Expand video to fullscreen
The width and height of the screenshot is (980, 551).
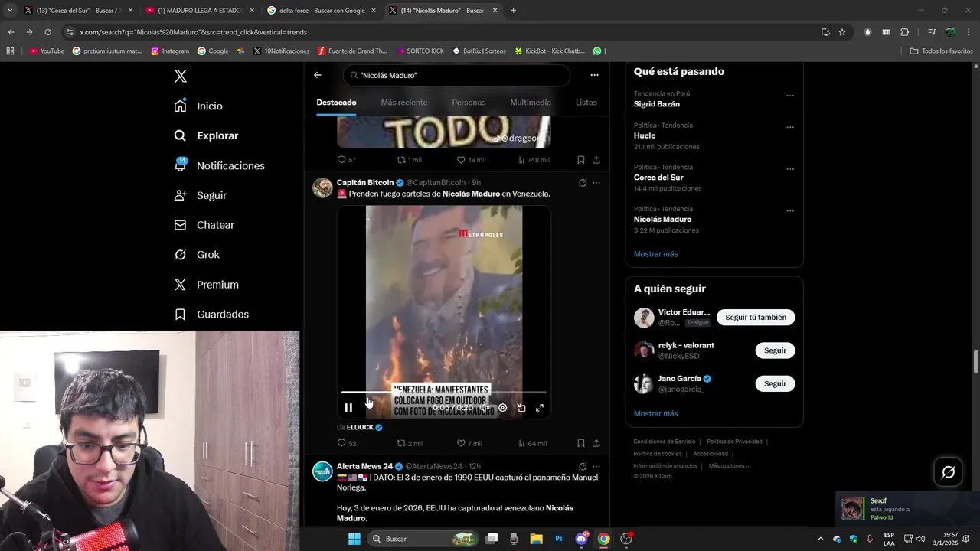[540, 408]
